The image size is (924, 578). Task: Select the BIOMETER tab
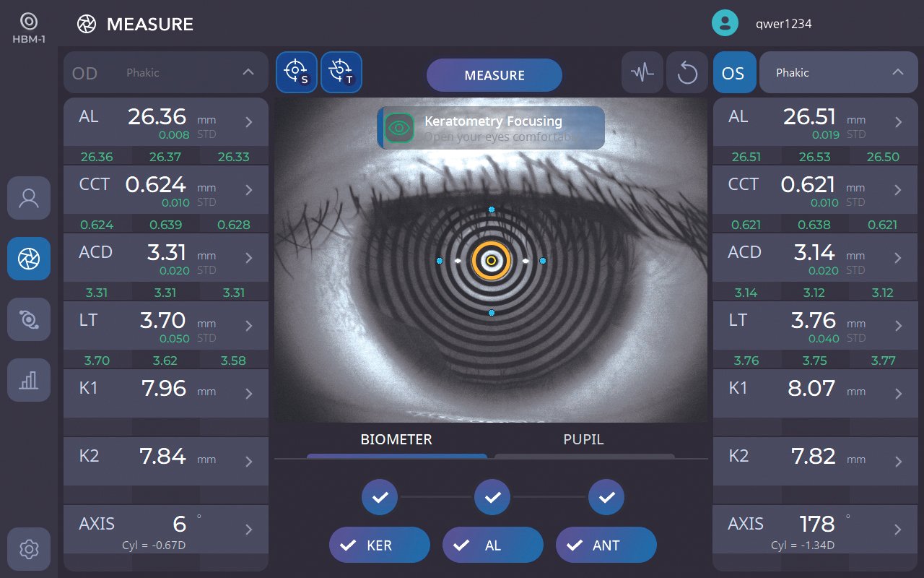[x=396, y=439]
